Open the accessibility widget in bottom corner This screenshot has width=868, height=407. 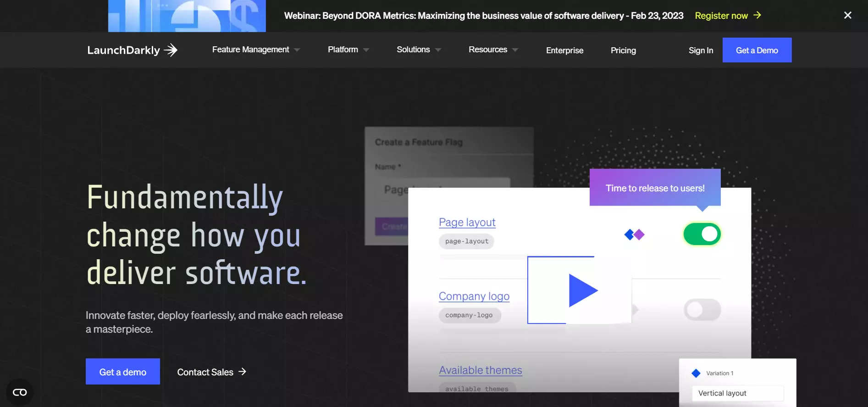(20, 392)
